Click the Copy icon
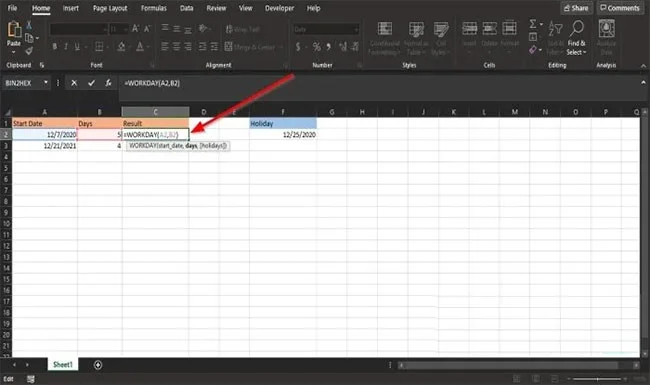Viewport: 650px width, 385px height. pos(29,38)
